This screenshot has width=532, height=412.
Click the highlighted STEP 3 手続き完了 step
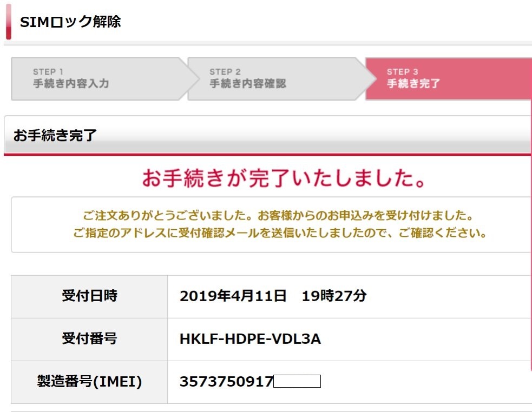coord(444,79)
